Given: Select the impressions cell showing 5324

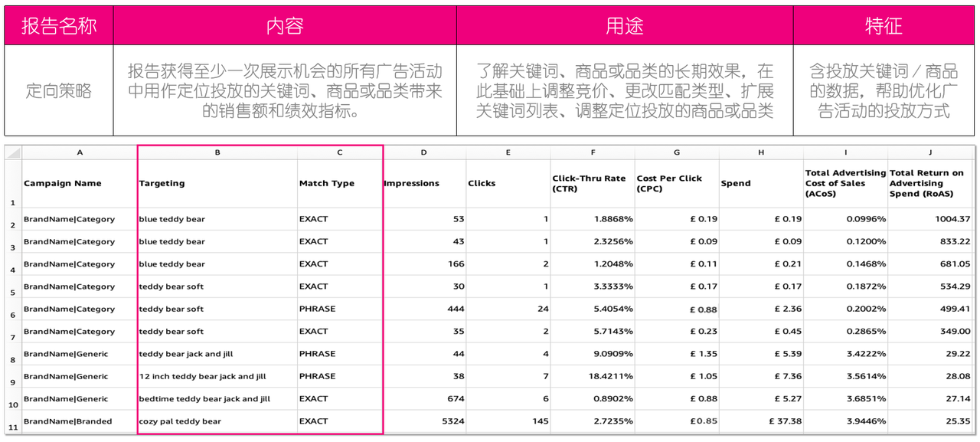Looking at the screenshot, I should pos(424,421).
